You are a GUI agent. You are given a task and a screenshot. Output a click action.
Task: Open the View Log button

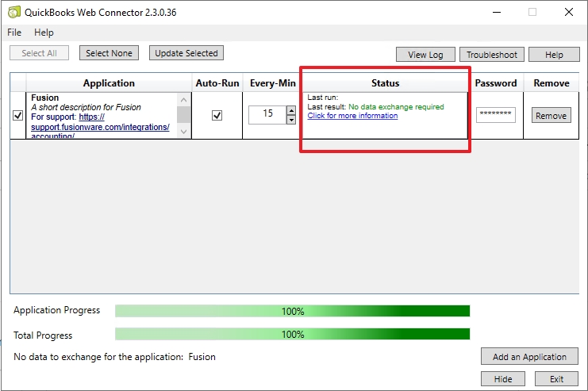[x=425, y=55]
